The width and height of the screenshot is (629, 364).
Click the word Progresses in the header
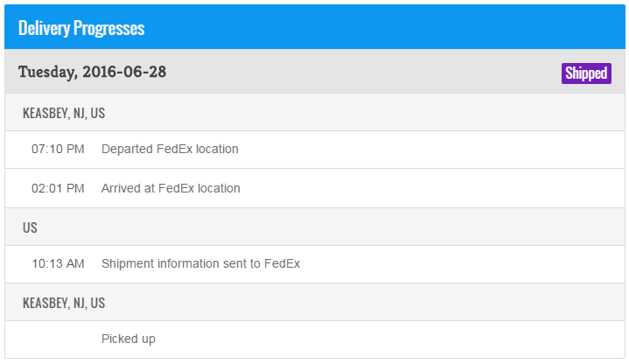click(x=110, y=28)
